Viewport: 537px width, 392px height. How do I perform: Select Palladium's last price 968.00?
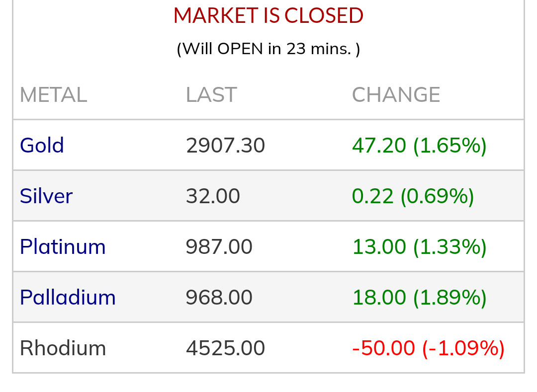click(219, 298)
